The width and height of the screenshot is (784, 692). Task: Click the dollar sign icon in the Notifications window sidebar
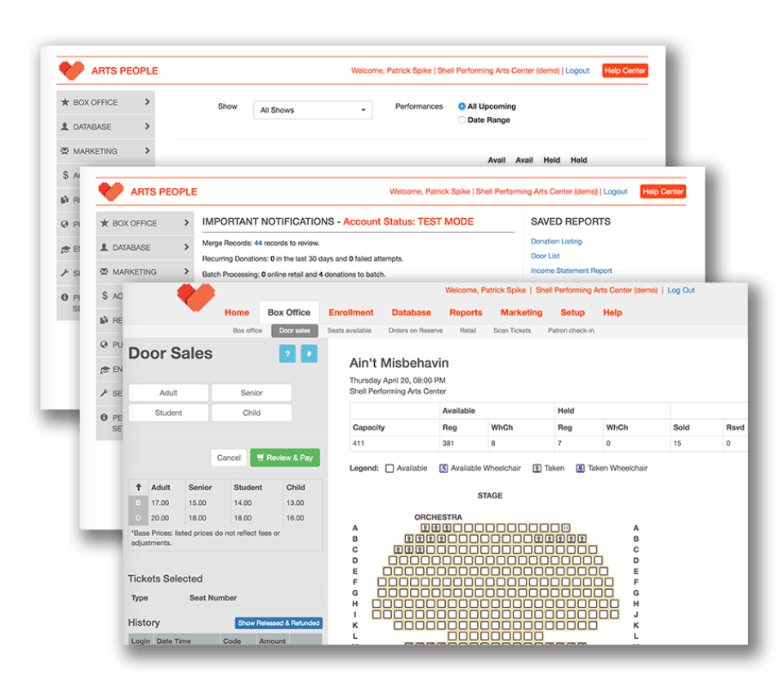105,296
